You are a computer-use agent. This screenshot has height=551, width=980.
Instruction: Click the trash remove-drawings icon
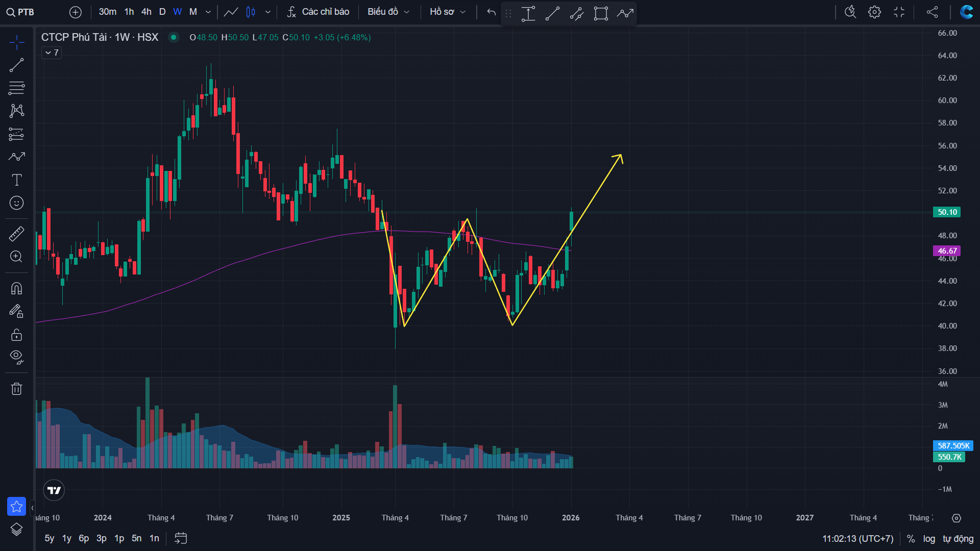(16, 389)
